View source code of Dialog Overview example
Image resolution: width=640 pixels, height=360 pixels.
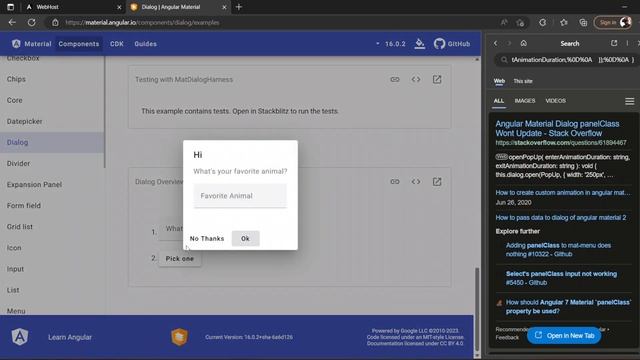[416, 182]
